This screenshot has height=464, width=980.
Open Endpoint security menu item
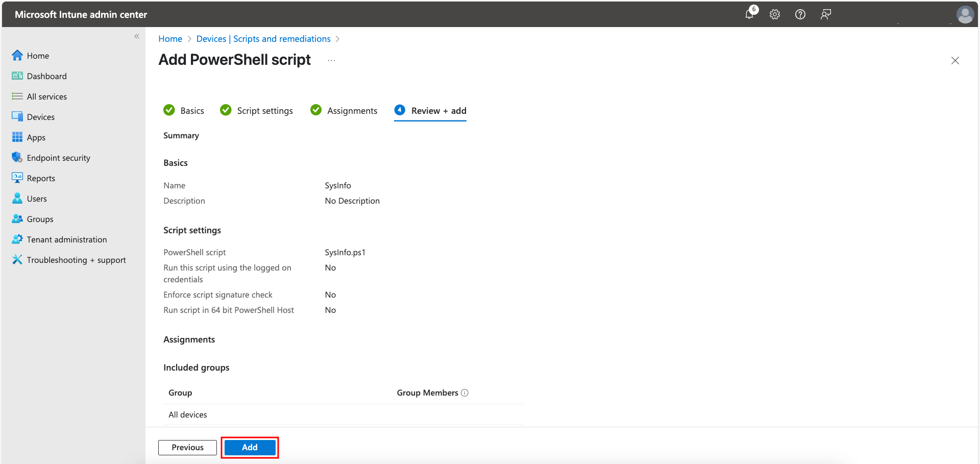(x=59, y=158)
